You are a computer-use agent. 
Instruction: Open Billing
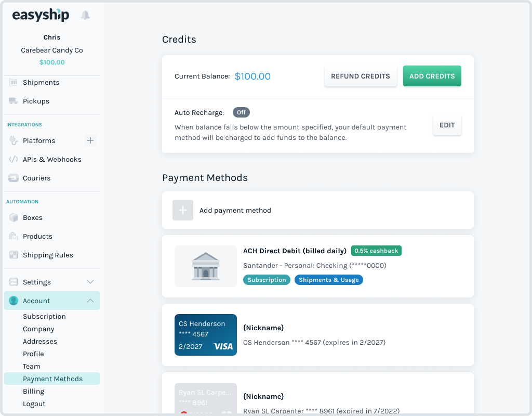(34, 391)
